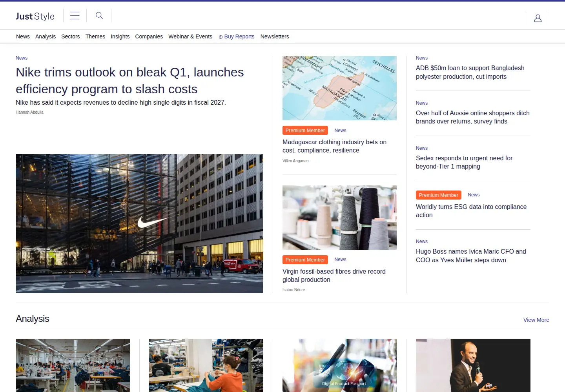Image resolution: width=565 pixels, height=392 pixels.
Task: Open the speaker with microphone thumbnail
Action: coord(473,365)
